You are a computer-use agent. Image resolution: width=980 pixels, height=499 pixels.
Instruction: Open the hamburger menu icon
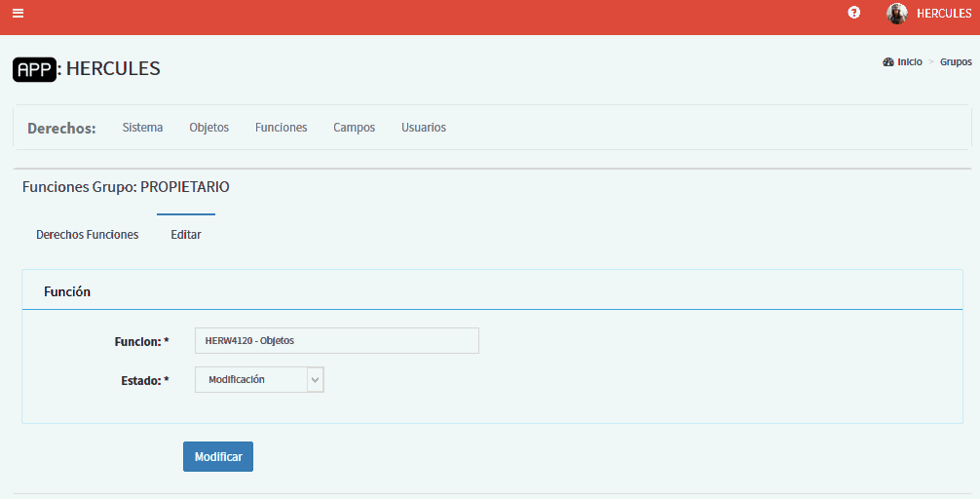19,13
